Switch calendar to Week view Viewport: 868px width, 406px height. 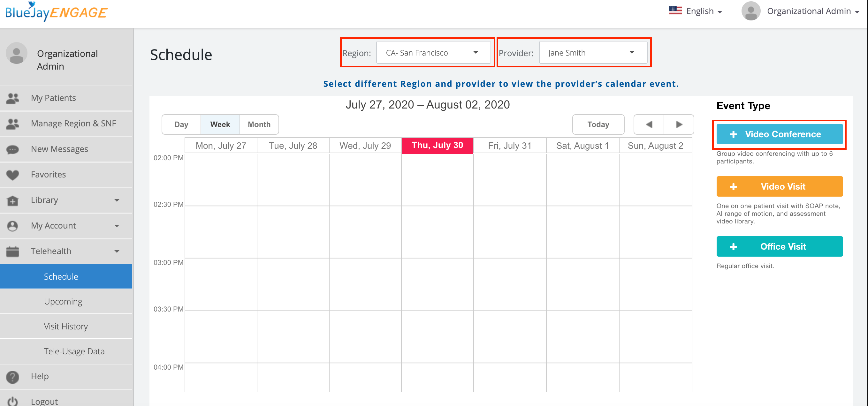(220, 124)
